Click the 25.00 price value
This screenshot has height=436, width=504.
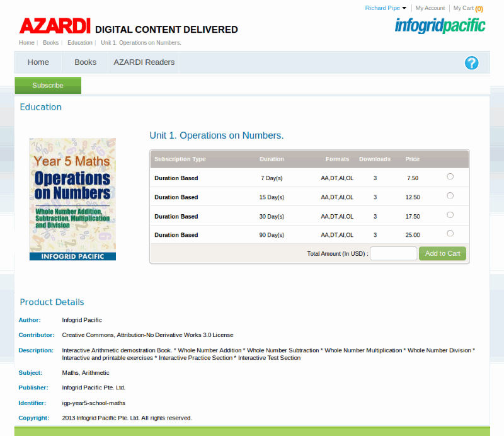[x=413, y=235]
